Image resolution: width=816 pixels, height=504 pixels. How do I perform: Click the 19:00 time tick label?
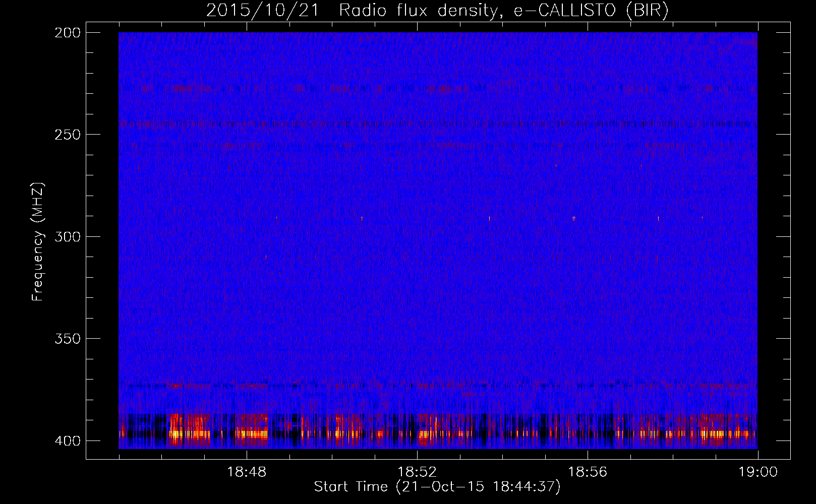click(x=758, y=472)
